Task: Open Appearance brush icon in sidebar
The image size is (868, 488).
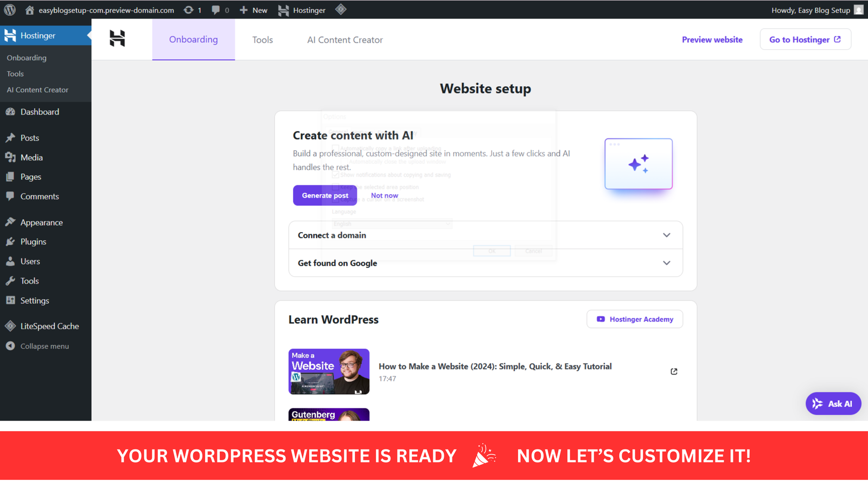Action: point(10,222)
